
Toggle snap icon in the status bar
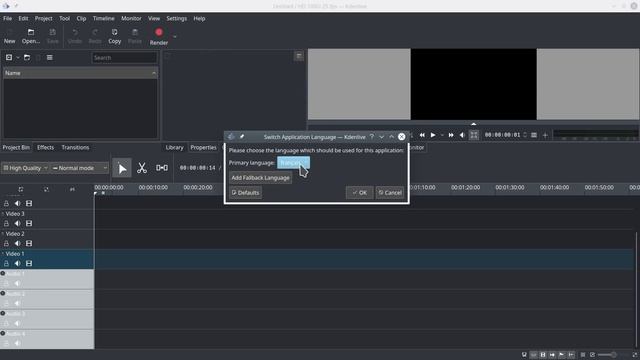pyautogui.click(x=571, y=355)
